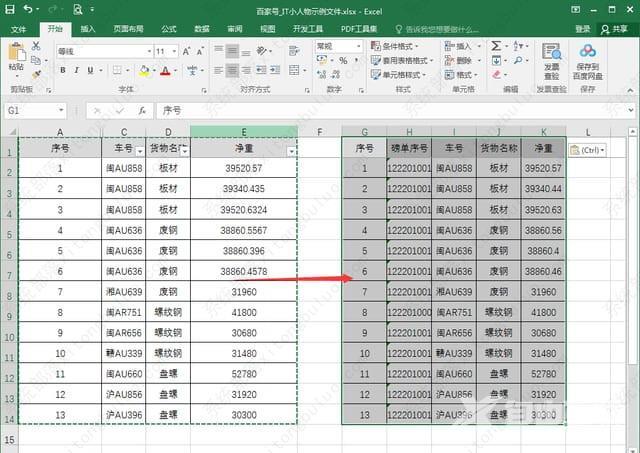Screen dimensions: 640x453
Task: Click the large Paste (粘贴) clipboard icon
Action: click(17, 53)
